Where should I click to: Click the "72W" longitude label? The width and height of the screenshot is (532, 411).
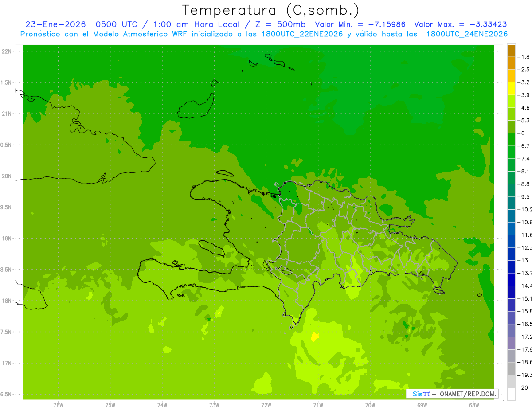tap(266, 405)
